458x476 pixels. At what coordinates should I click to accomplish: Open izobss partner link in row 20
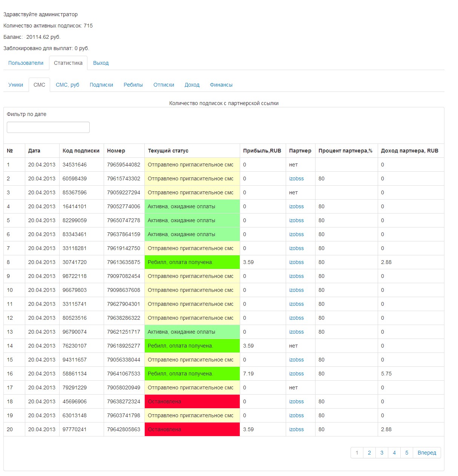[x=296, y=429]
